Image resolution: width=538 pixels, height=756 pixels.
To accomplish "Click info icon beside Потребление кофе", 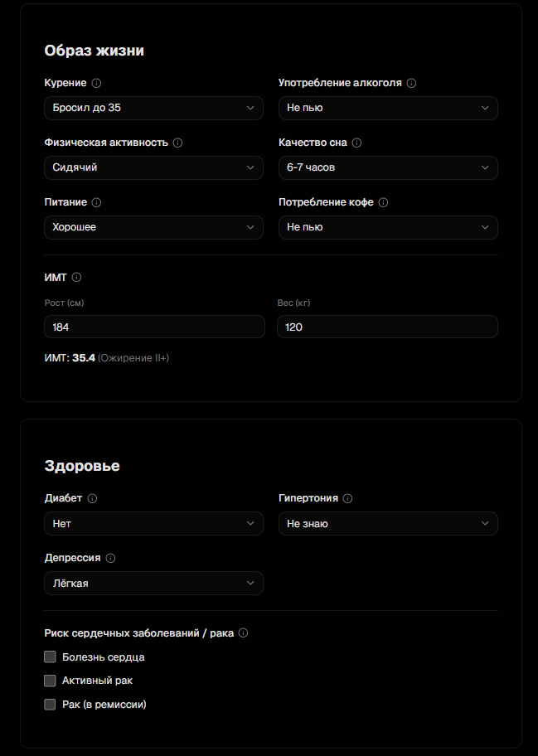I will pos(383,202).
